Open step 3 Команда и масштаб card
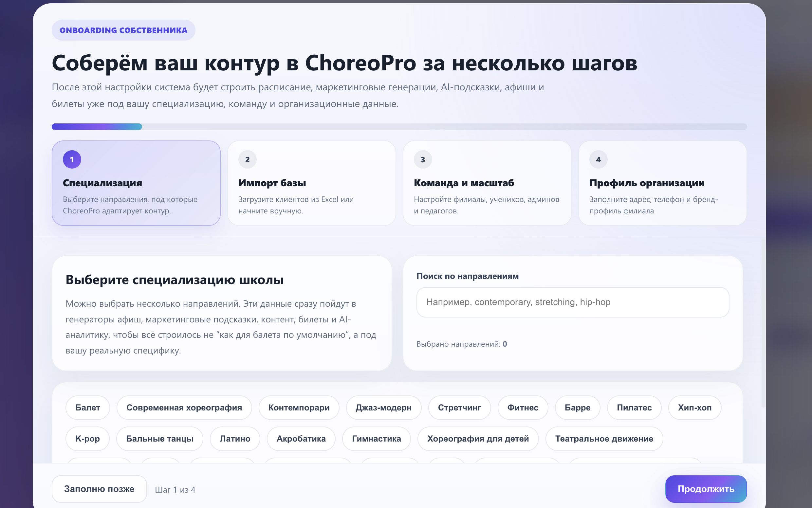This screenshot has height=508, width=812. (x=487, y=183)
